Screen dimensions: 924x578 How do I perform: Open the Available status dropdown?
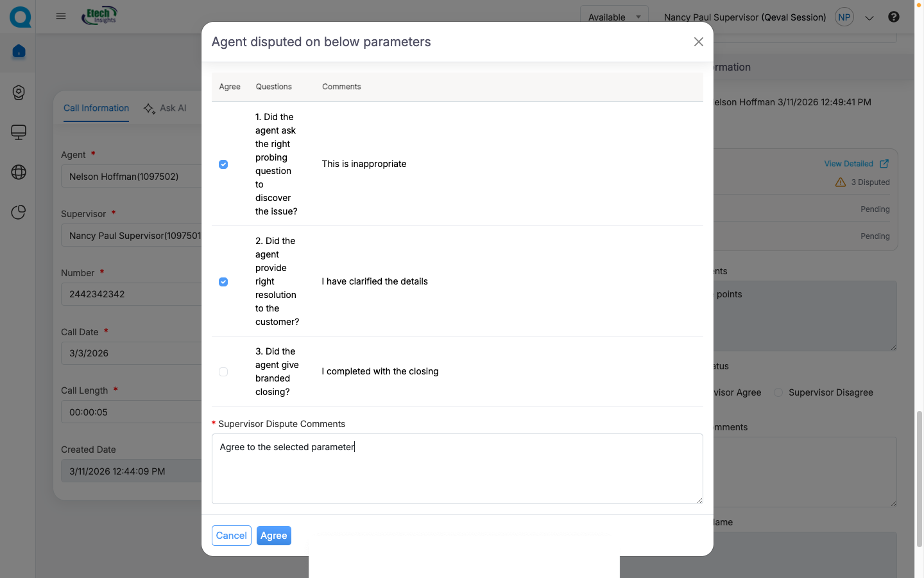click(x=613, y=17)
